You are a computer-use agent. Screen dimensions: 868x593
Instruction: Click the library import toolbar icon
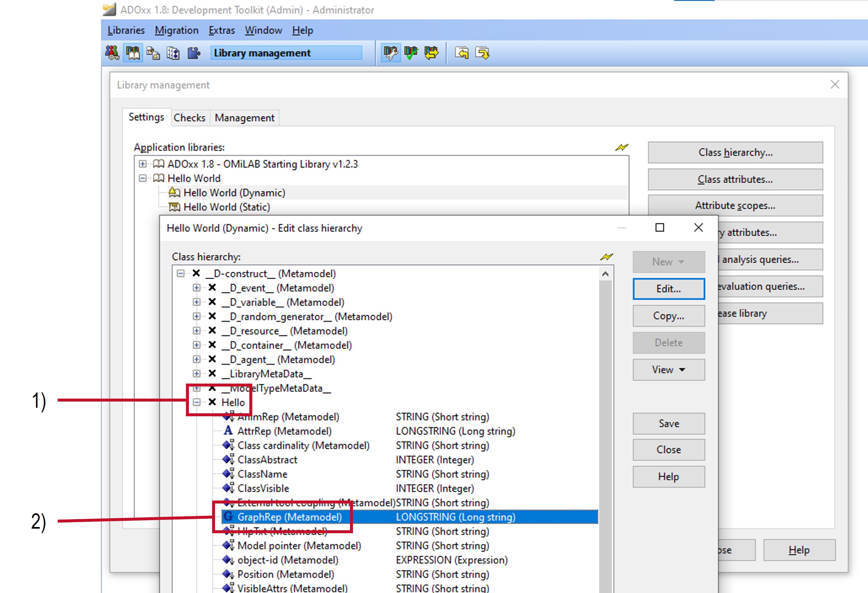click(462, 53)
